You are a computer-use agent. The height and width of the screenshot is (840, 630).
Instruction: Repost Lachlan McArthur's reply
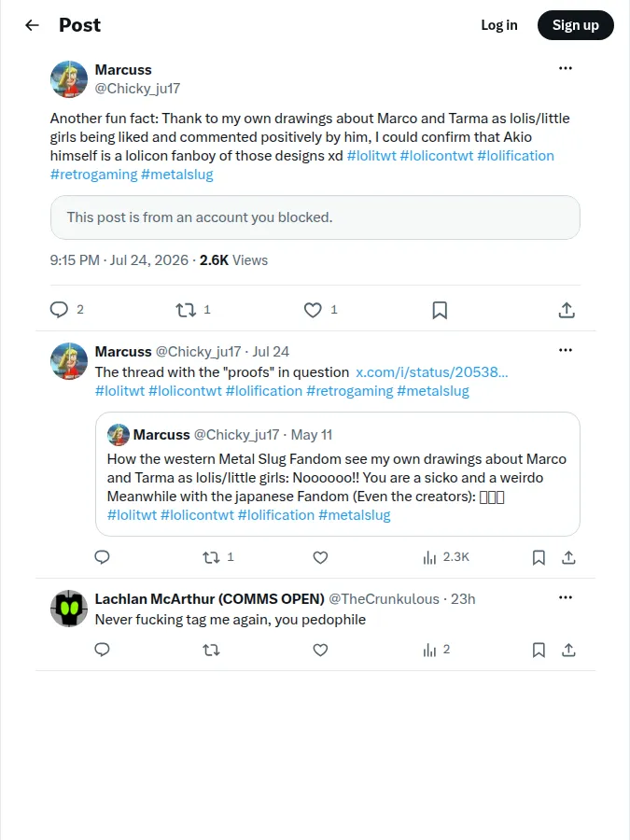point(211,650)
